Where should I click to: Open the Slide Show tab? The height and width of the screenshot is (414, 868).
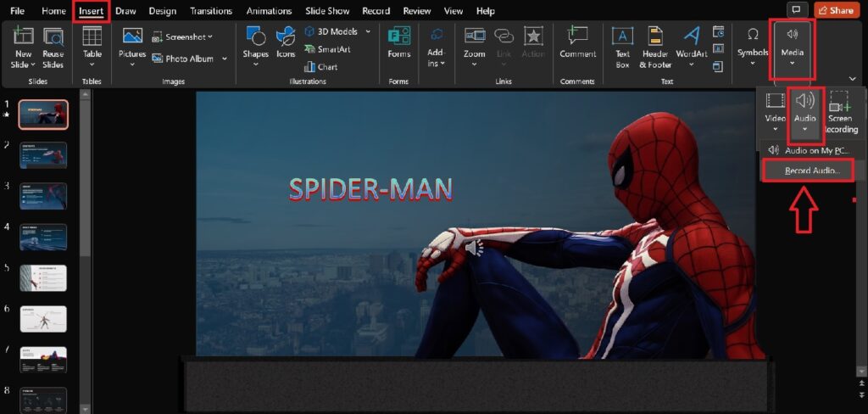click(x=327, y=10)
